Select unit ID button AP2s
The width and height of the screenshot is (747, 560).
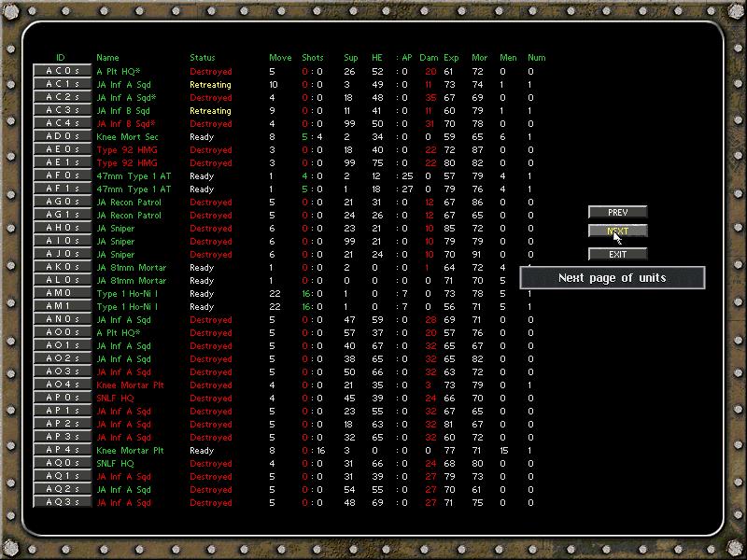tap(63, 424)
